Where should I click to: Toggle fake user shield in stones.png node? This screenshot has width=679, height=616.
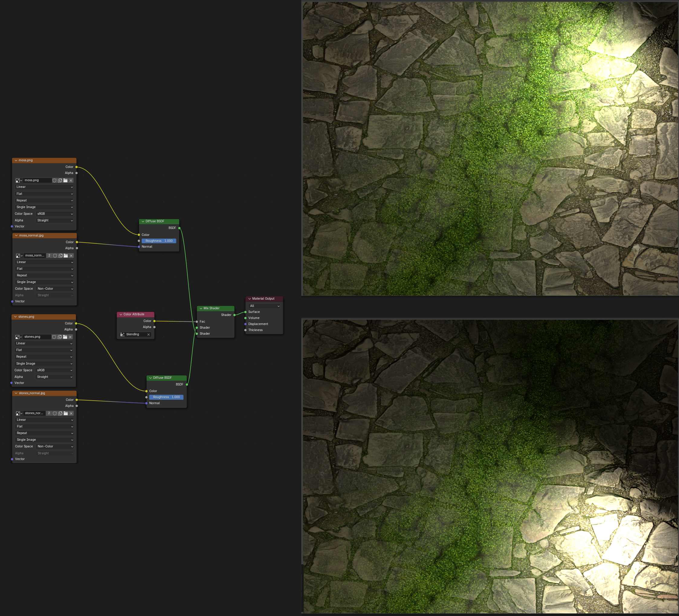(54, 337)
